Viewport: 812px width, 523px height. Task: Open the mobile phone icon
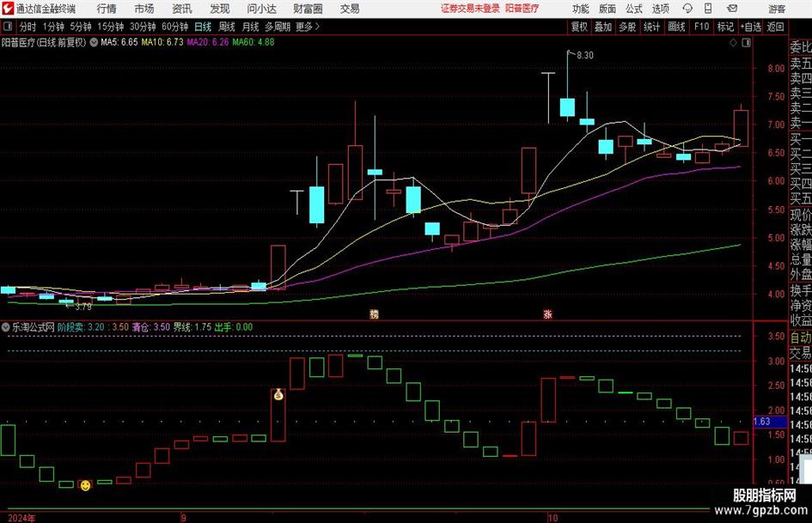tap(708, 9)
